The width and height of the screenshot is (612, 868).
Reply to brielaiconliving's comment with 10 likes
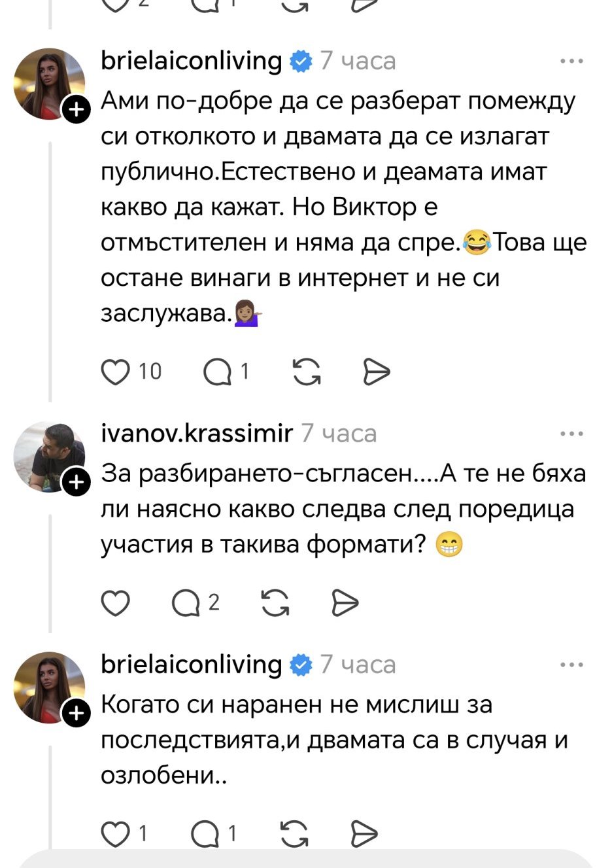pos(218,372)
